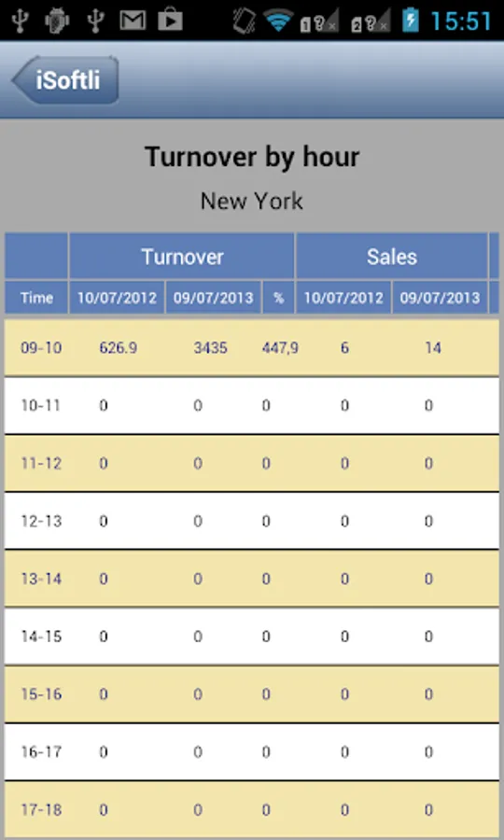Select the 15-16 time row
Screen dimensions: 504x840
point(252,693)
